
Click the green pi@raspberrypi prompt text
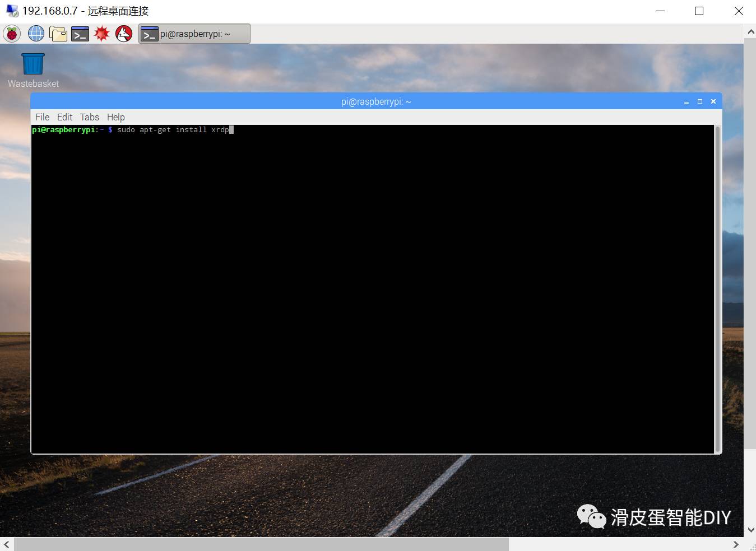64,130
